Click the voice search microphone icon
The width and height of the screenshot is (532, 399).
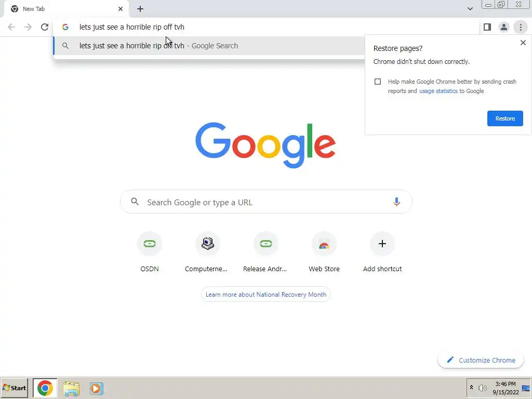[396, 202]
